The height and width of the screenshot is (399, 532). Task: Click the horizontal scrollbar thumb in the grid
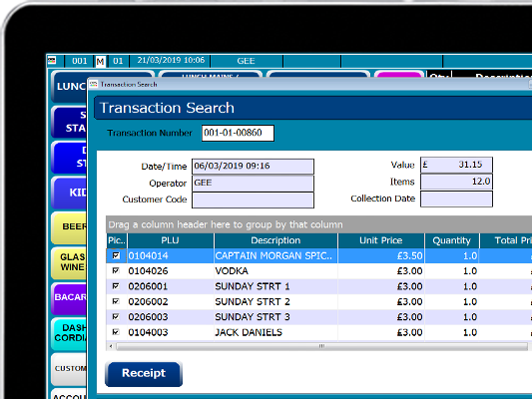click(321, 346)
